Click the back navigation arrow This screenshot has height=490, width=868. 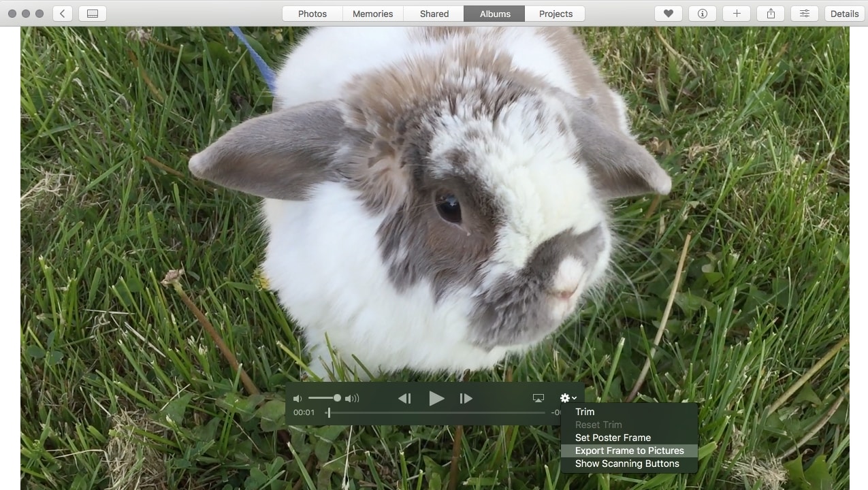tap(62, 13)
